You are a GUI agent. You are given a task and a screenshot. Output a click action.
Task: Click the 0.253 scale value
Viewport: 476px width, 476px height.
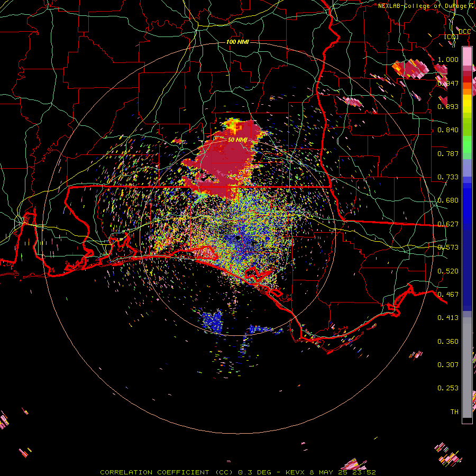click(x=448, y=388)
